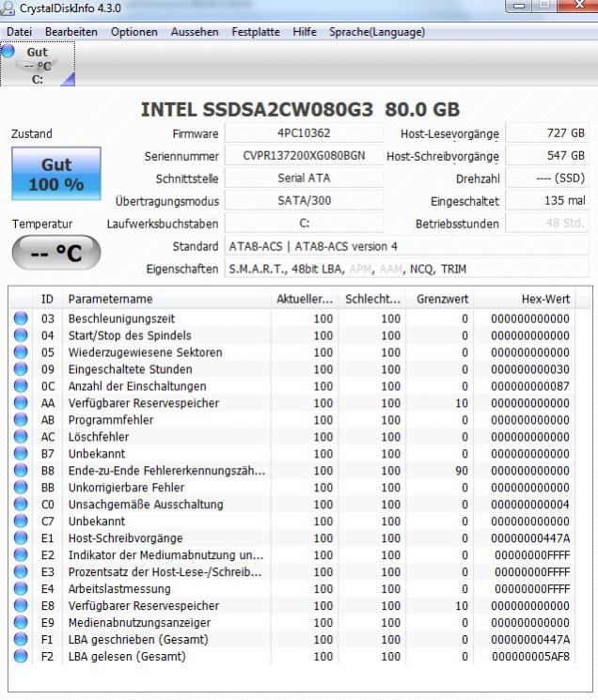Select the Eingeschaltete Stunden hex value 000000000030
Screen dimensions: 598x700
530,369
